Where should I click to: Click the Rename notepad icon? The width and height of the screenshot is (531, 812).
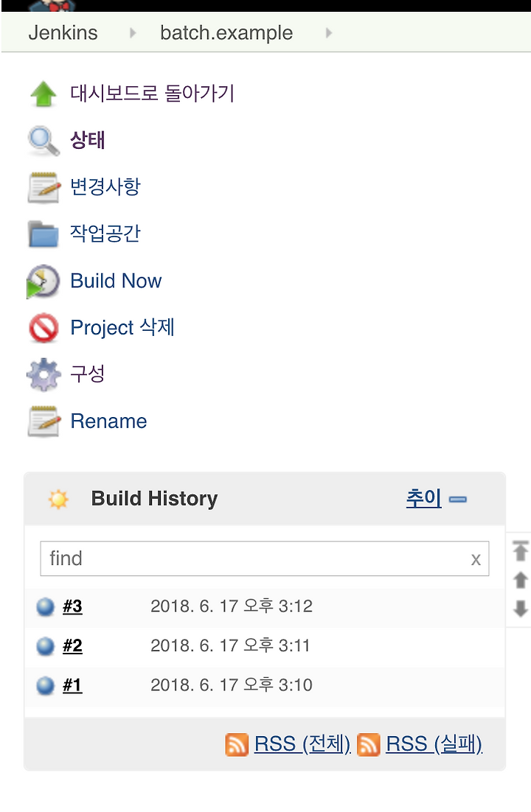(44, 421)
